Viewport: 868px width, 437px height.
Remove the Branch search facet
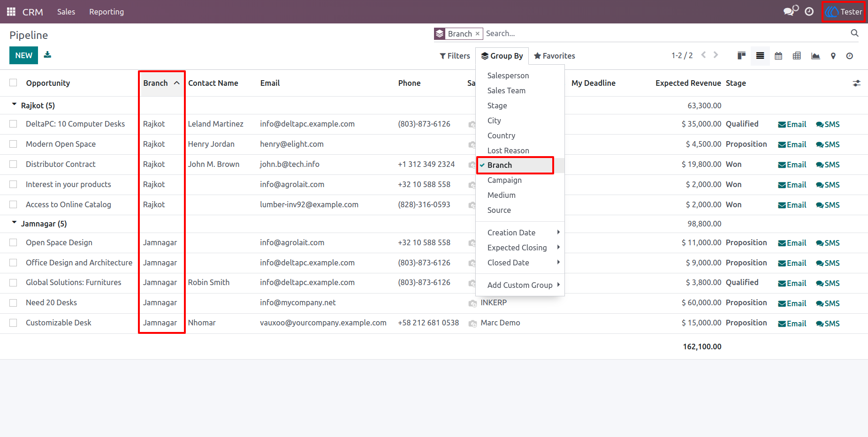(478, 34)
